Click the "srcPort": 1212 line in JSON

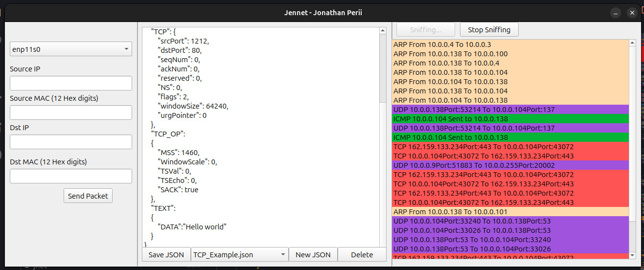[x=183, y=41]
